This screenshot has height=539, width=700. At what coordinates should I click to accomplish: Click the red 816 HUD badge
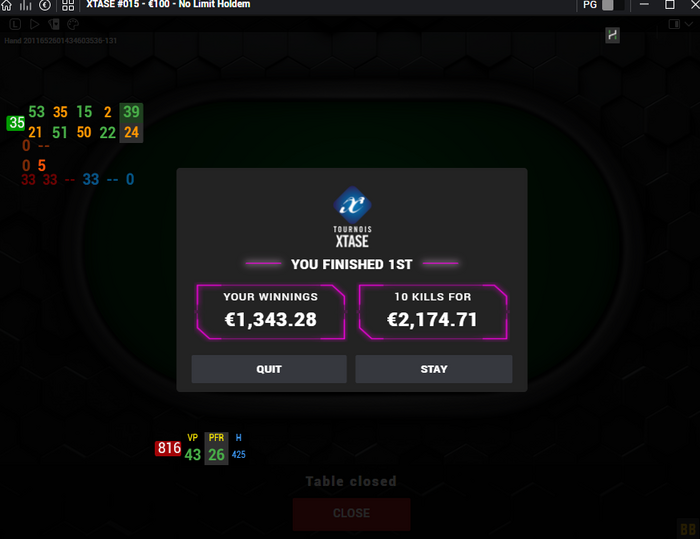pyautogui.click(x=168, y=448)
